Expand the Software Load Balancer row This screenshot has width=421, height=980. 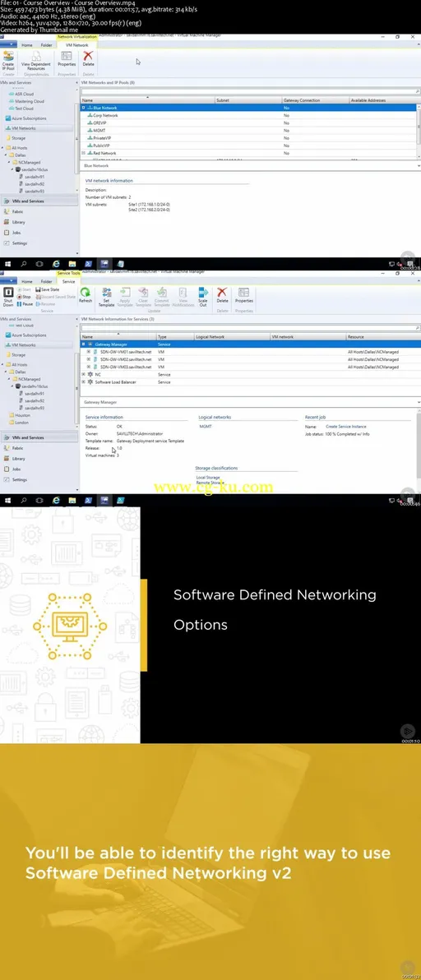coord(83,381)
